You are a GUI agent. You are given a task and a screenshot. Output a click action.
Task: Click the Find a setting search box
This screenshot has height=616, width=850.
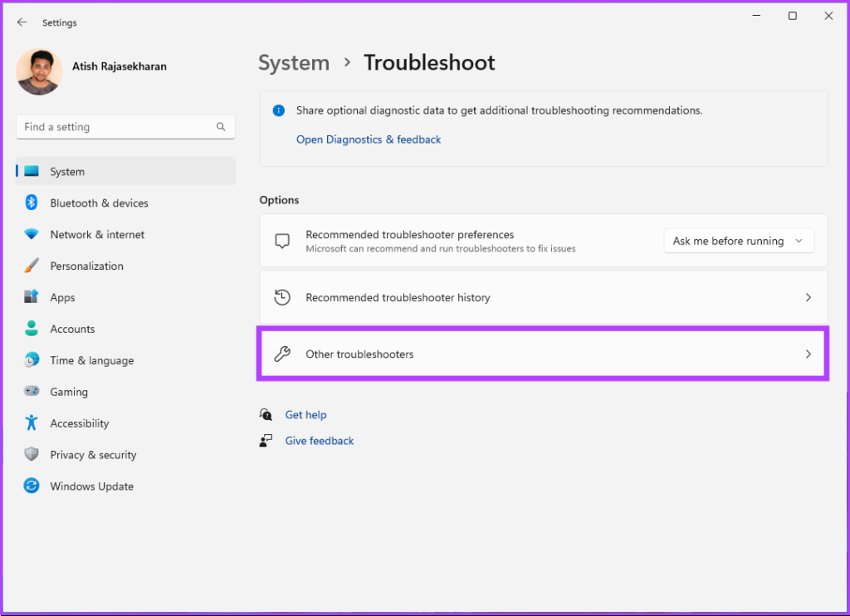tap(116, 127)
